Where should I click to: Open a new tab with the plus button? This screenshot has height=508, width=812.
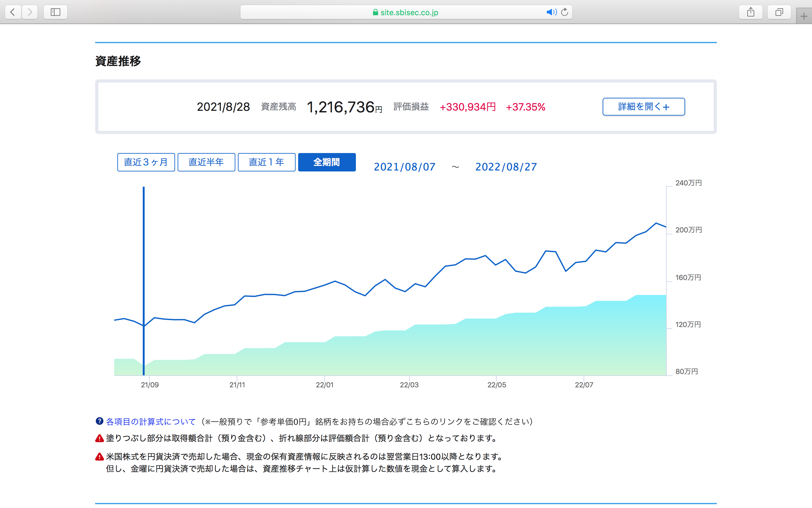pyautogui.click(x=804, y=16)
